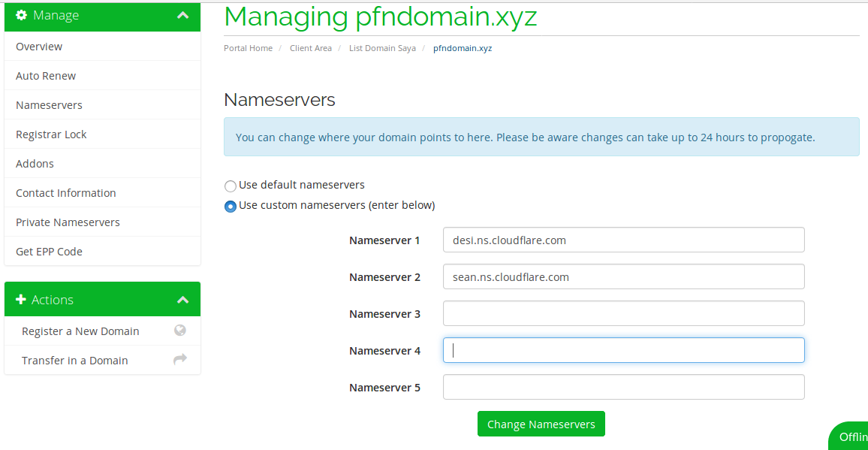
Task: Click the empty Nameserver 5 field
Action: [623, 388]
